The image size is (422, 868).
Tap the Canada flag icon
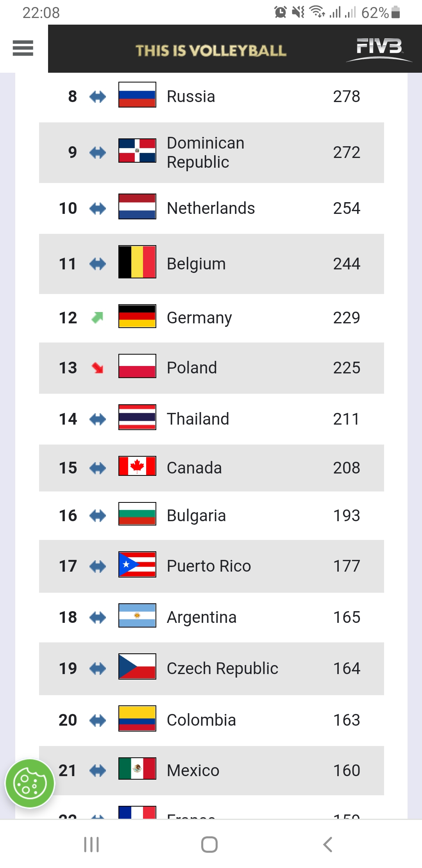point(137,466)
